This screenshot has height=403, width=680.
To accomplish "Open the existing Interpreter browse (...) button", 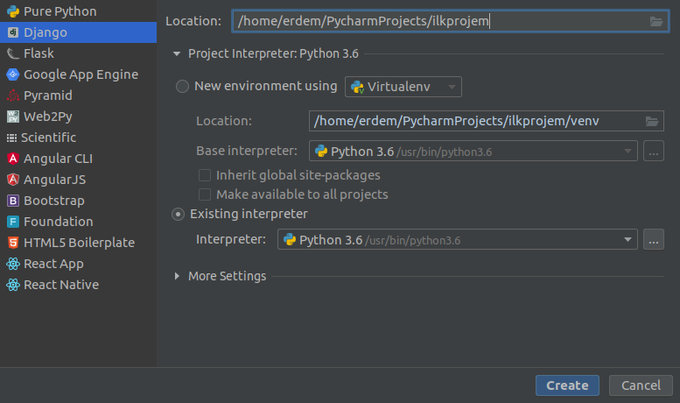I will [x=654, y=239].
